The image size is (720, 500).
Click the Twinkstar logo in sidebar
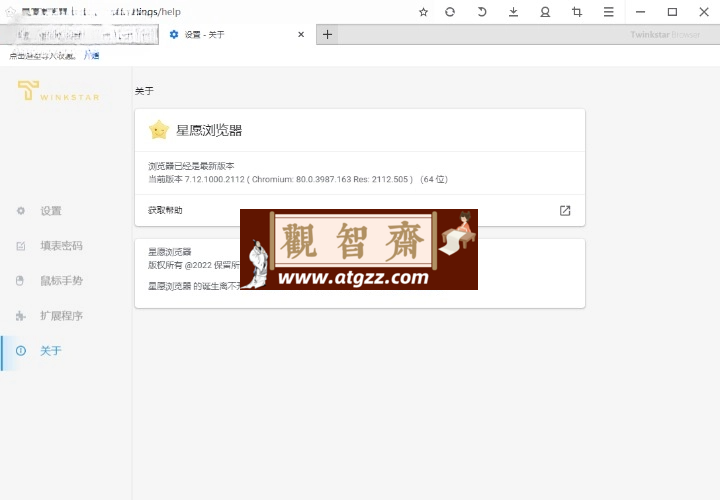pos(59,90)
